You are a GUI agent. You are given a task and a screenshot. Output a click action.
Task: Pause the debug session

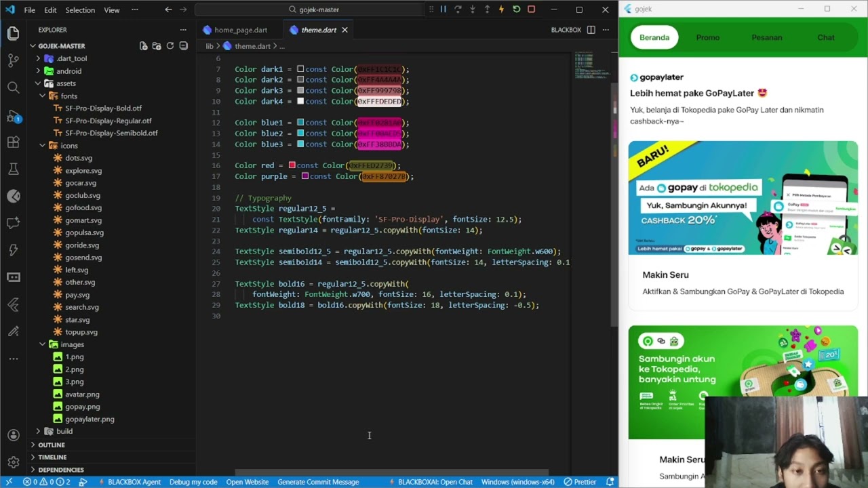(x=443, y=9)
